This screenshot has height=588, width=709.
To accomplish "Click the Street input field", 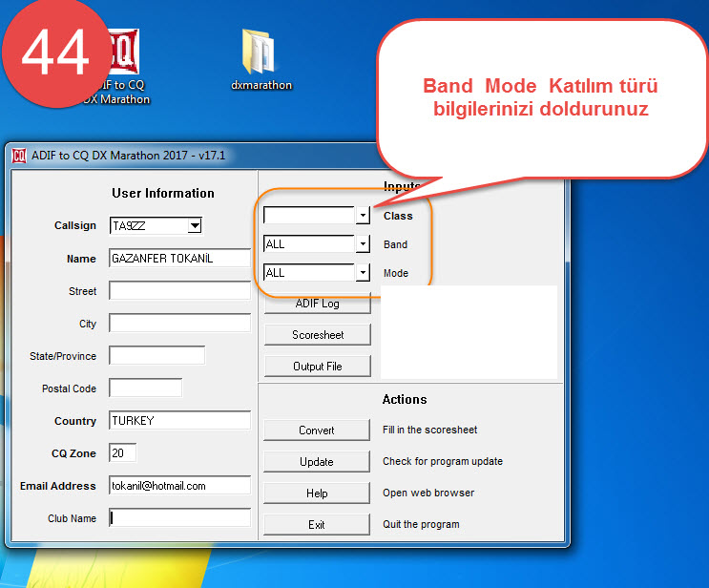I will (x=179, y=291).
